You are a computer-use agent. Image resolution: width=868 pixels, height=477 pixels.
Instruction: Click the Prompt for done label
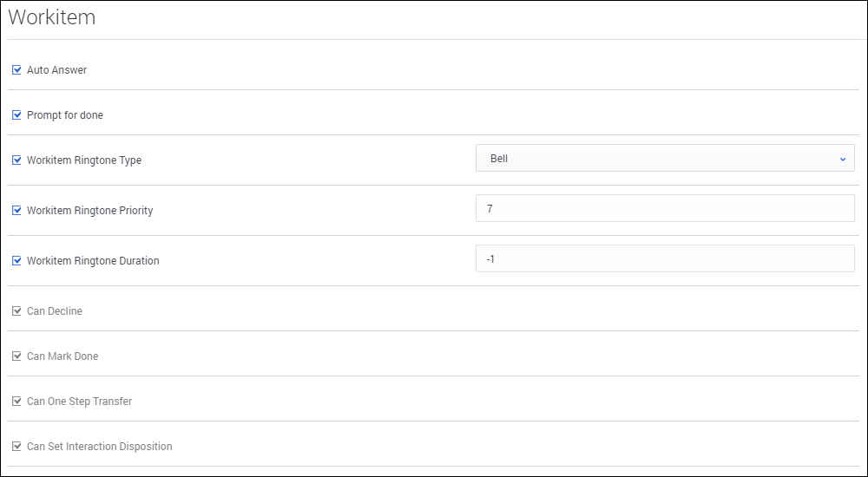point(65,115)
